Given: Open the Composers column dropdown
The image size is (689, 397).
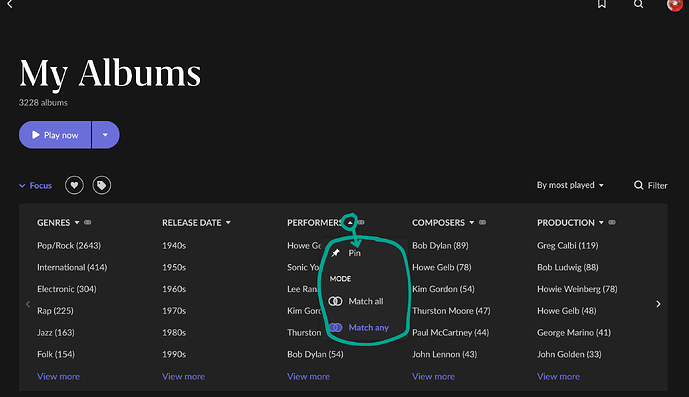Looking at the screenshot, I should (472, 222).
